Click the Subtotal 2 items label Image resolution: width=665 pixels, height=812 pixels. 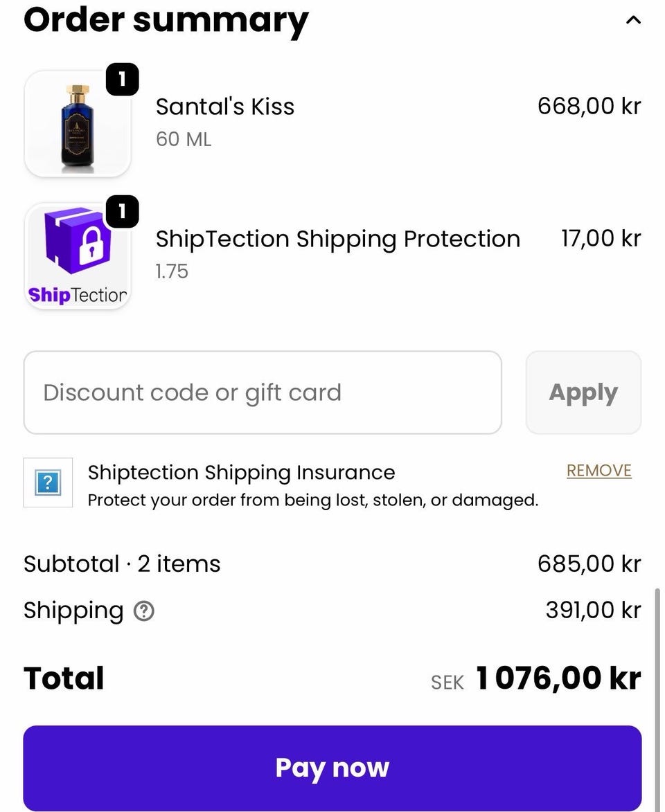[122, 563]
